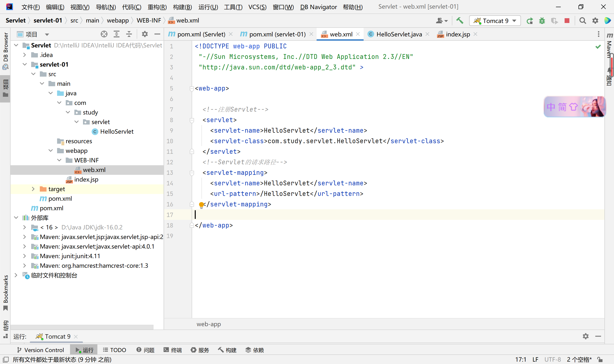Viewport: 614px width, 364px height.
Task: Expand the target folder in tree
Action: 33,189
